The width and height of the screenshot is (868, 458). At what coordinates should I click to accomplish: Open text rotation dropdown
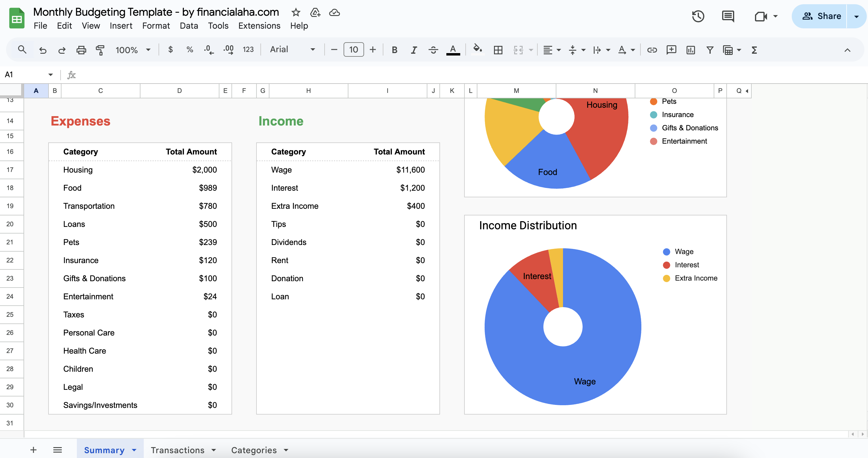[x=626, y=50]
